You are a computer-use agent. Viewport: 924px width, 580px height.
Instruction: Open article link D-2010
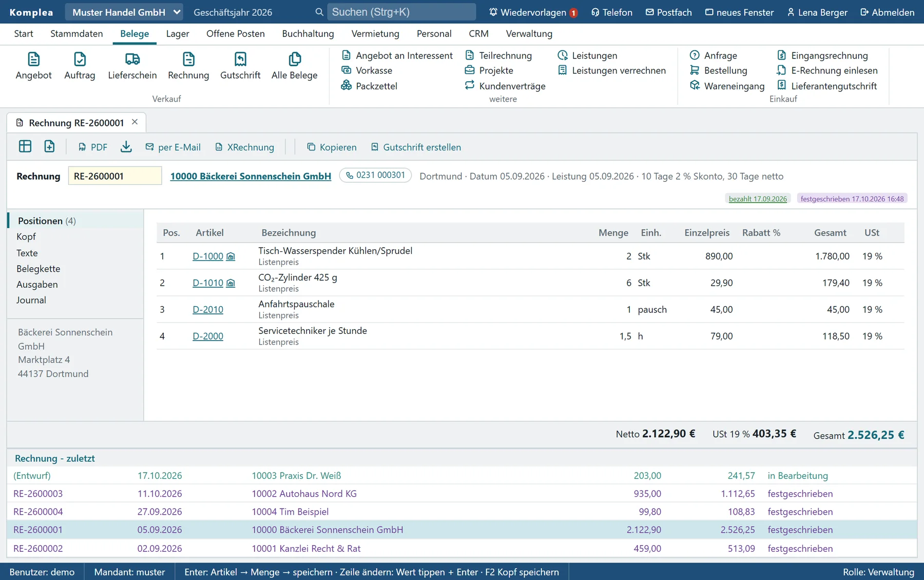(x=208, y=310)
